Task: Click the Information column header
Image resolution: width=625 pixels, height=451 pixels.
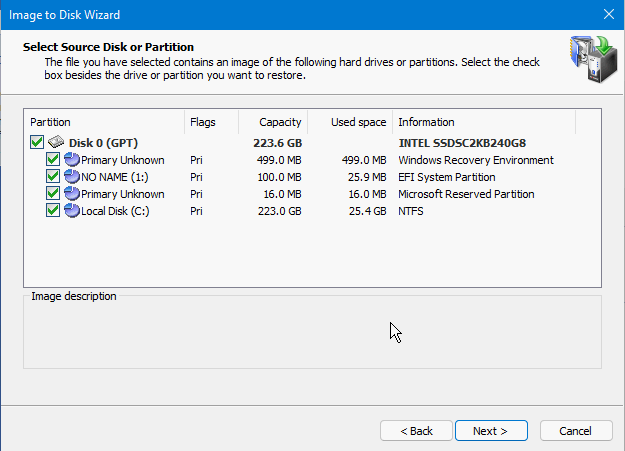Action: tap(484, 122)
